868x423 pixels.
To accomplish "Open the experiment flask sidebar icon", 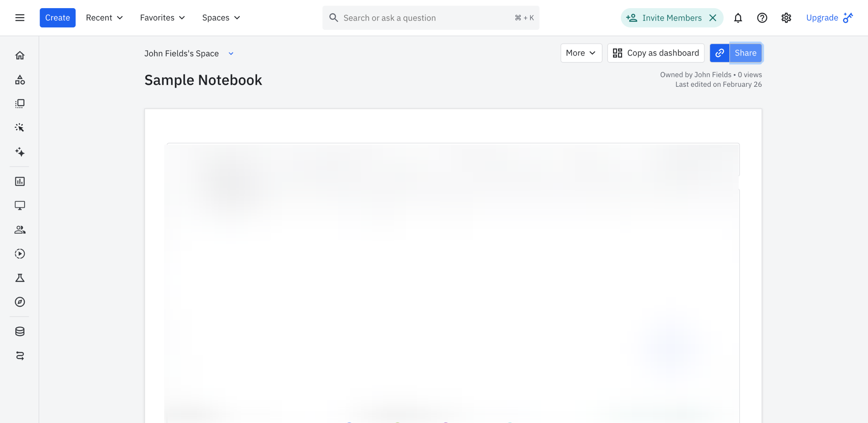I will coord(20,278).
